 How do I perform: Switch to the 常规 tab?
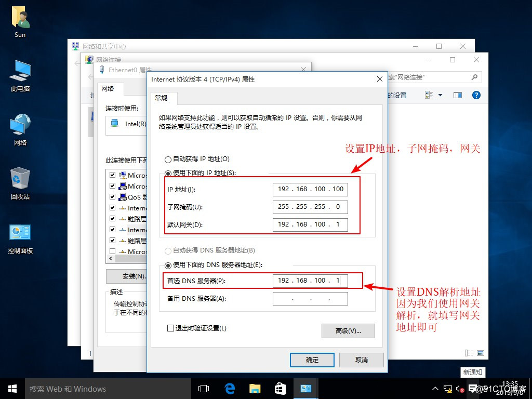click(163, 98)
